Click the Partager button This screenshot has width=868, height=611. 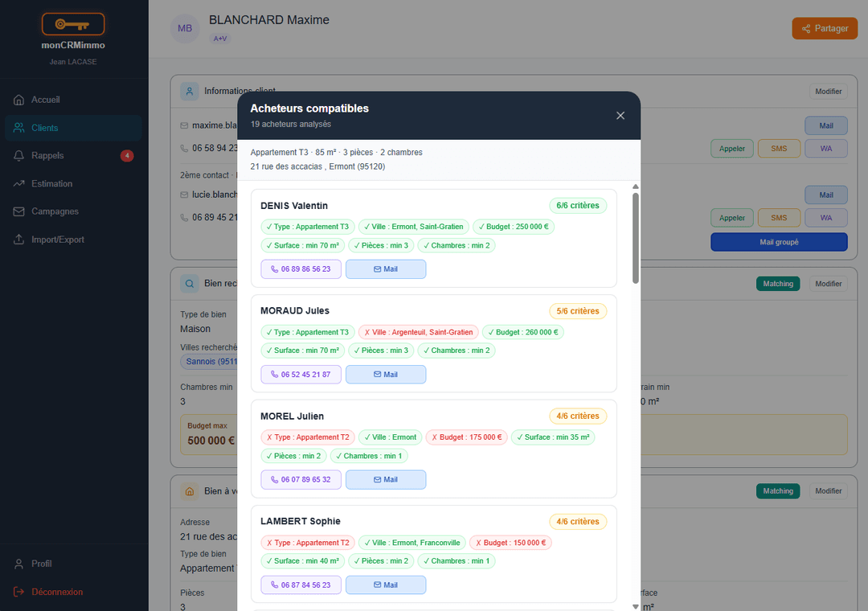coord(825,28)
